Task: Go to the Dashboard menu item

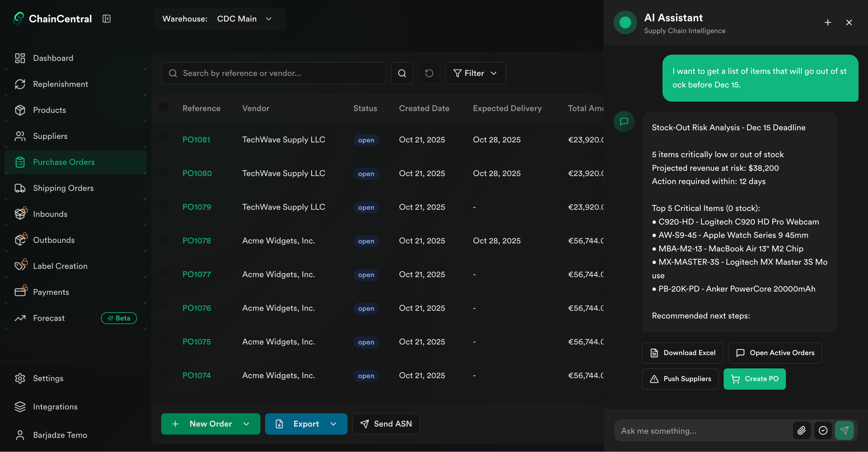Action: click(53, 58)
